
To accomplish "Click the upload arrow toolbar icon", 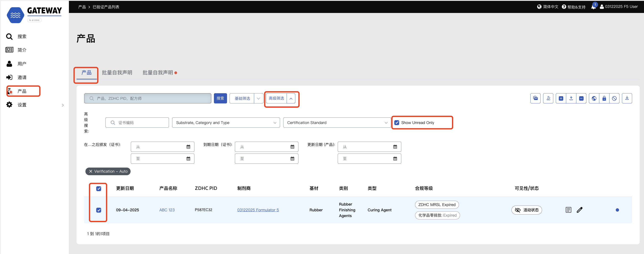I will [571, 99].
